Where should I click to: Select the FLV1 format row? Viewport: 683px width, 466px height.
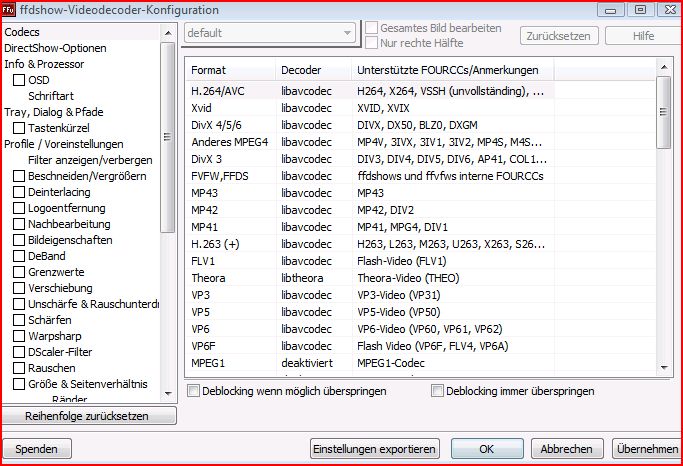tap(371, 261)
